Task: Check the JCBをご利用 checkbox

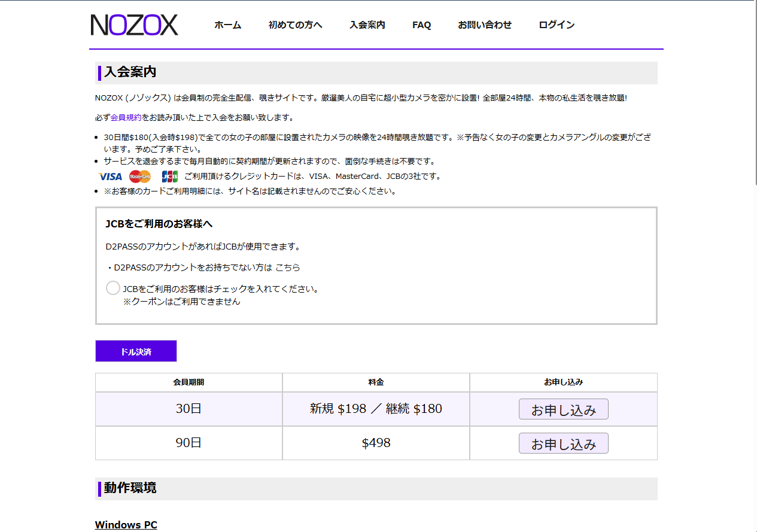Action: pos(113,288)
